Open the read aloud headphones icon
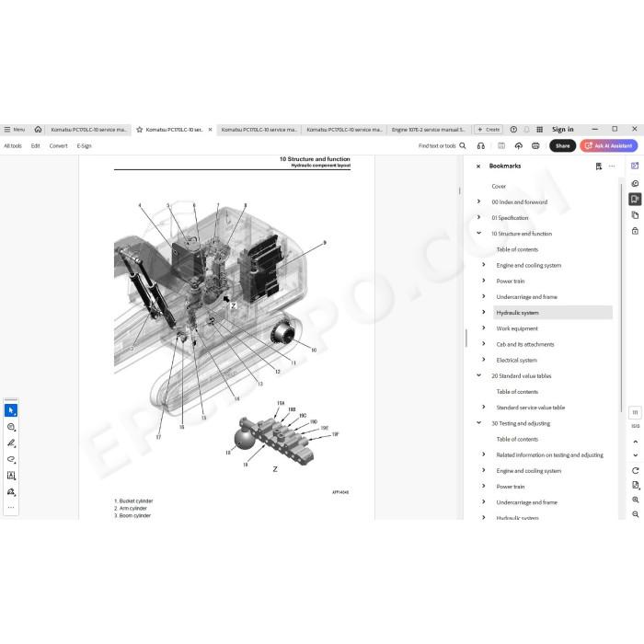This screenshot has width=644, height=644. tap(481, 145)
